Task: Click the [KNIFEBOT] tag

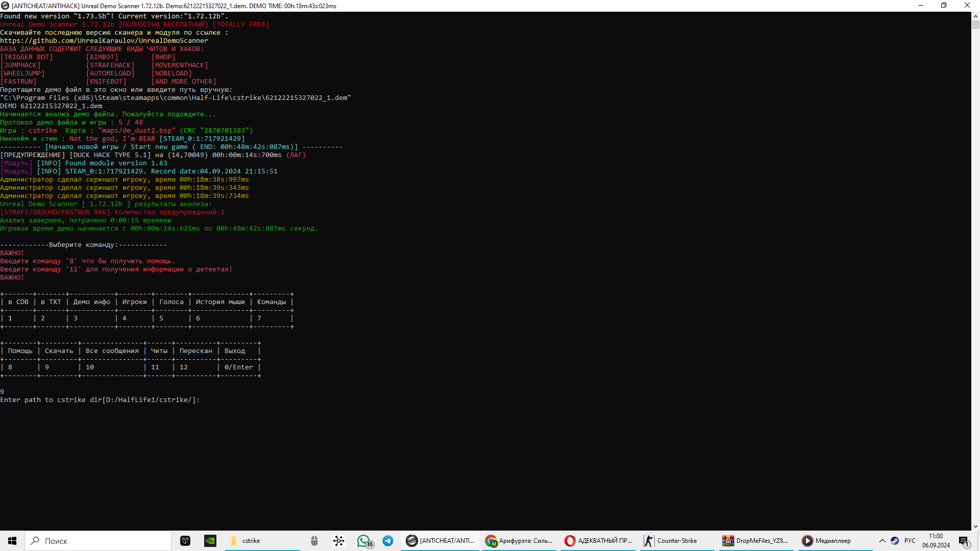Action: 106,82
